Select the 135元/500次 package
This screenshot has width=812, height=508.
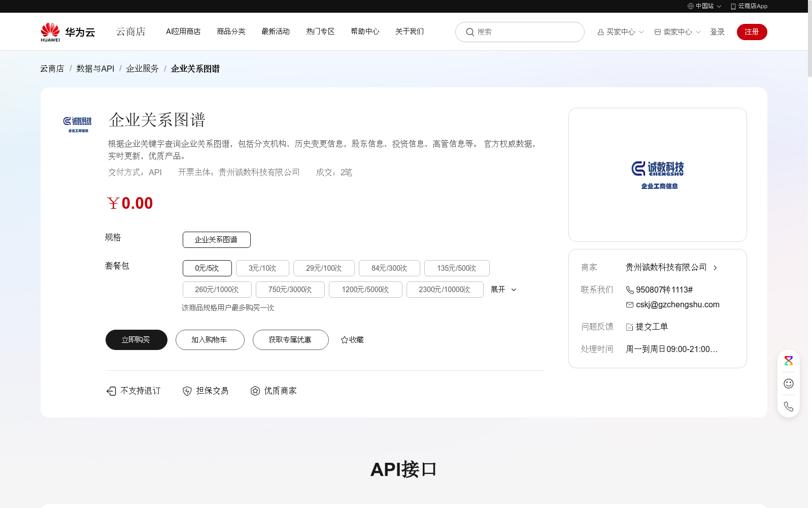pos(457,268)
